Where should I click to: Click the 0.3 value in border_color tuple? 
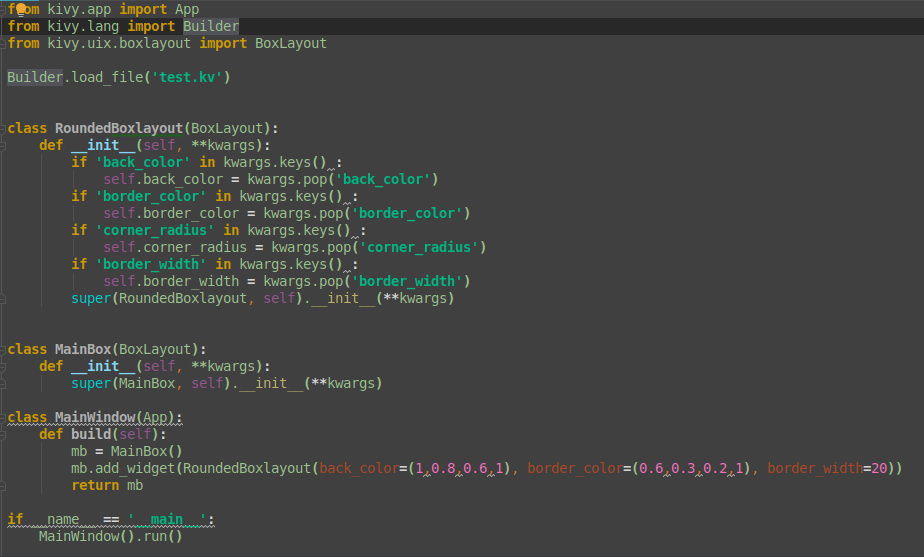683,469
